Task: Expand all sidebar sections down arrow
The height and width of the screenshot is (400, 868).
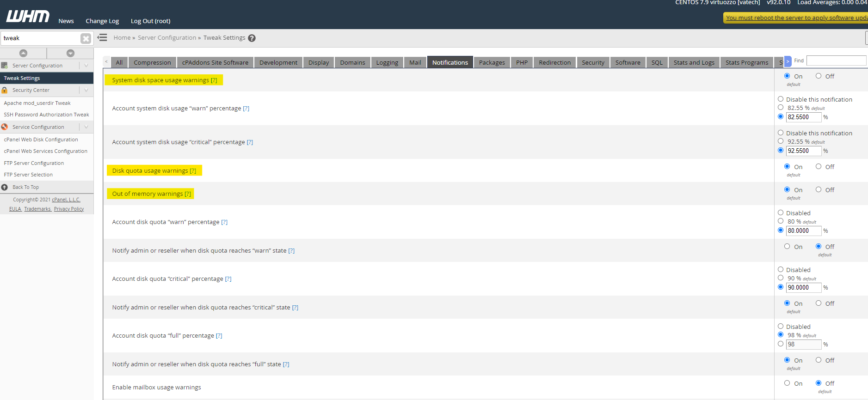Action: point(70,53)
